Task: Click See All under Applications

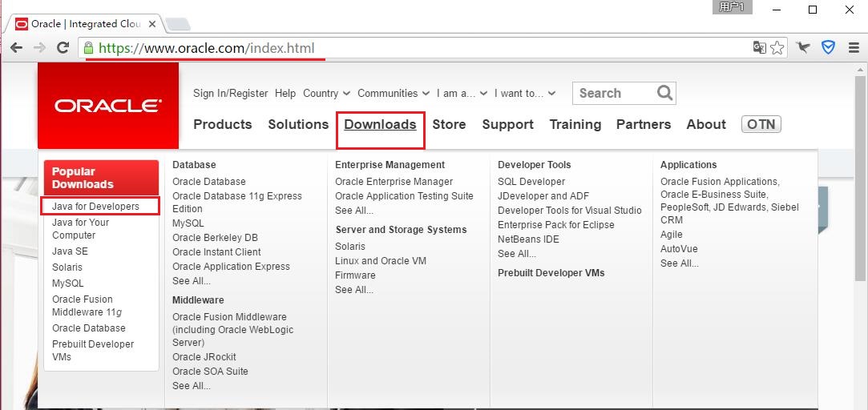Action: pos(679,263)
